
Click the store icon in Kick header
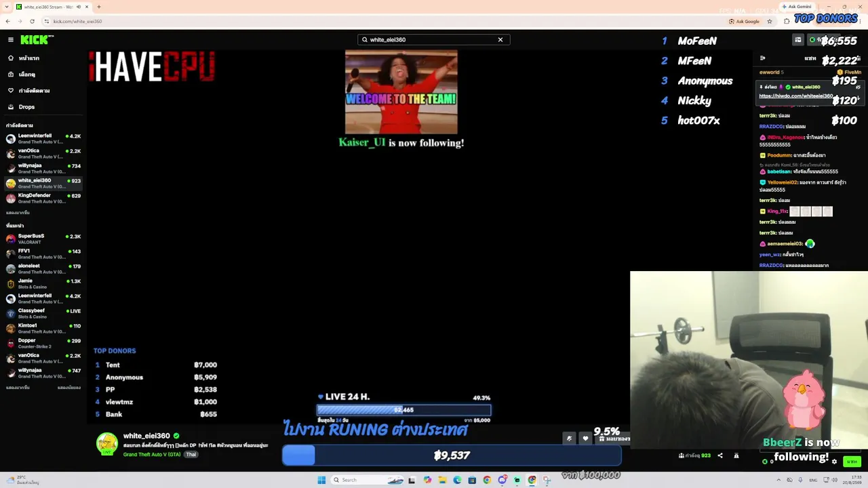pos(798,40)
